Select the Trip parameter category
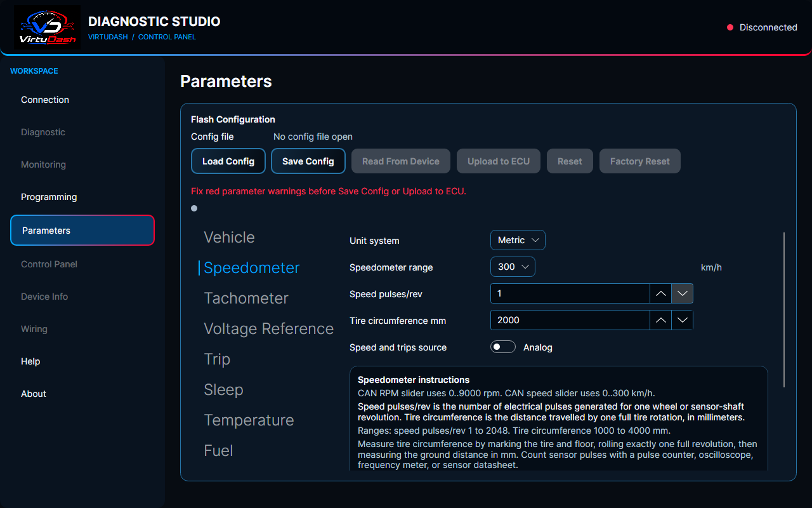This screenshot has height=508, width=812. click(x=217, y=359)
